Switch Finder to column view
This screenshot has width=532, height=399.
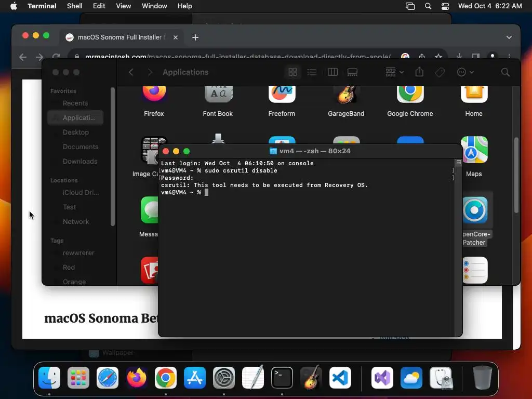pos(332,72)
